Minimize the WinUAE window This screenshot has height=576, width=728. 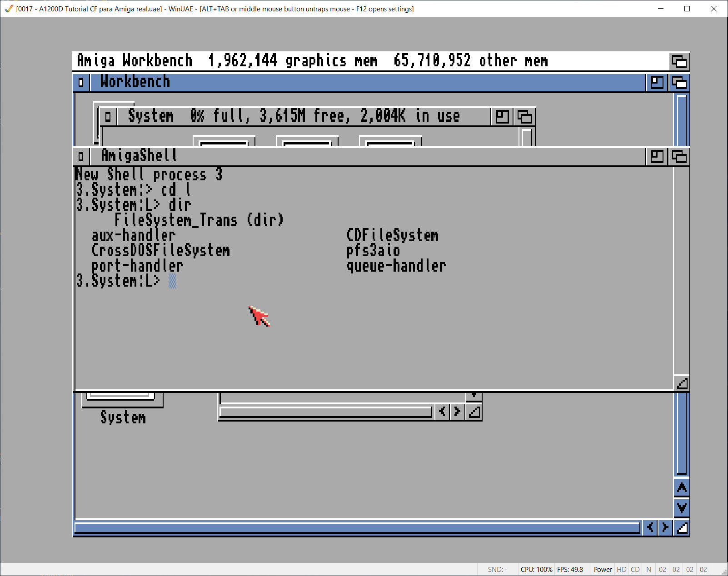click(661, 9)
